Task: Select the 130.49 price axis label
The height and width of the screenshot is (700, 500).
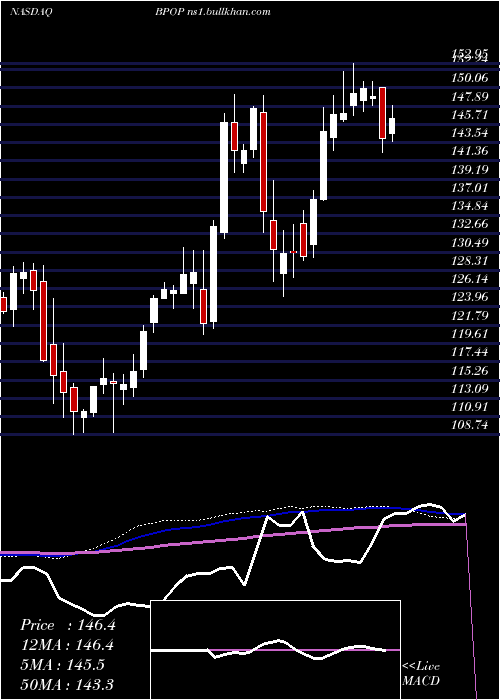Action: click(469, 242)
